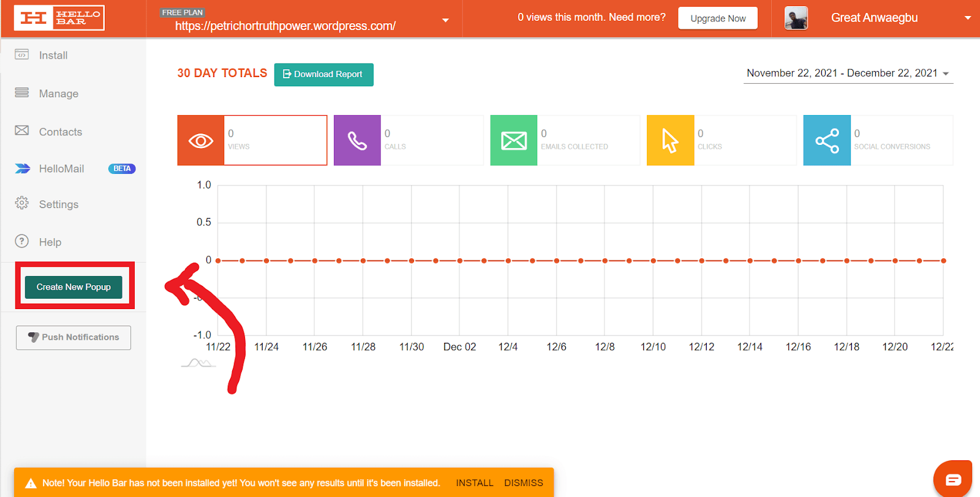Click the Help question mark icon
This screenshot has width=980, height=497.
(21, 241)
